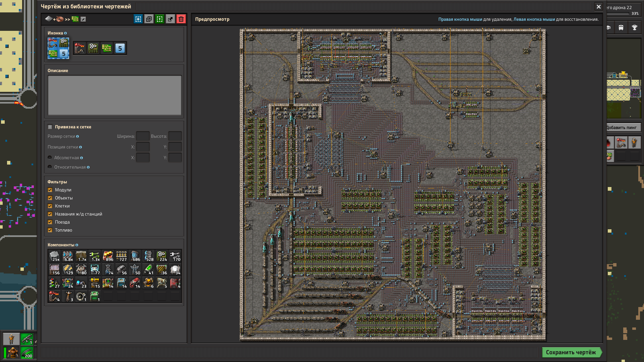Click the green inserter component 1.3k

pos(95,256)
